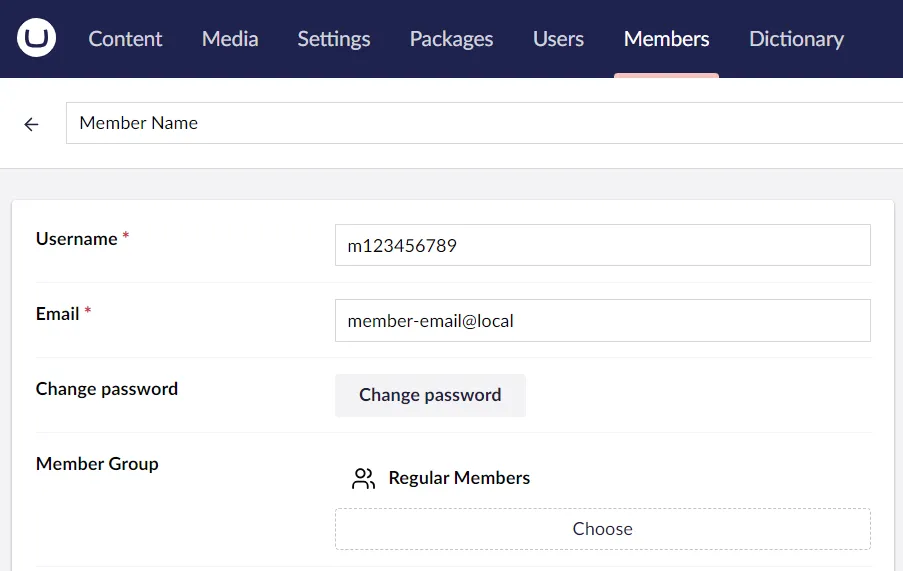Open the Users section
Viewport: 903px width, 571px height.
coord(558,39)
